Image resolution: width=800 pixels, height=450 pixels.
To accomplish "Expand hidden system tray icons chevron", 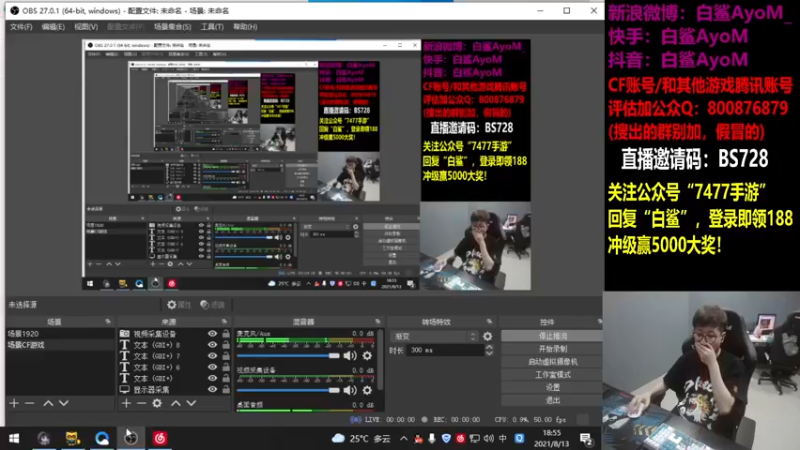I will pyautogui.click(x=404, y=438).
